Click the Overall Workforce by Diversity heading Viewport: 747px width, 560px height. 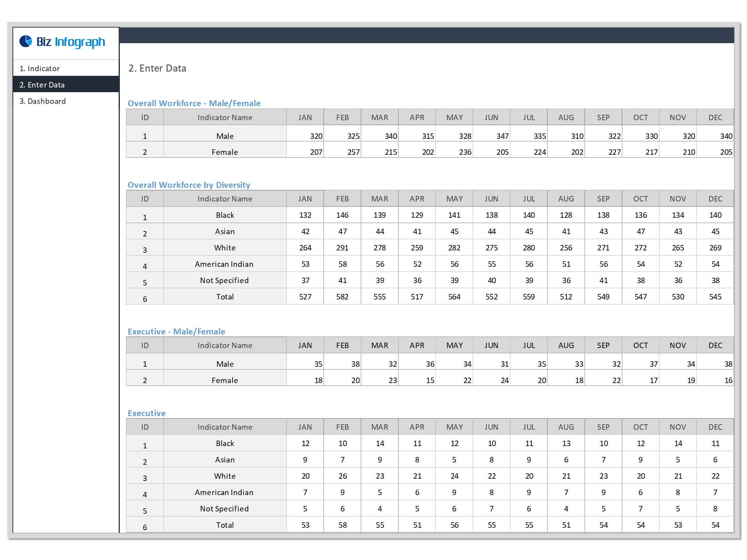189,185
